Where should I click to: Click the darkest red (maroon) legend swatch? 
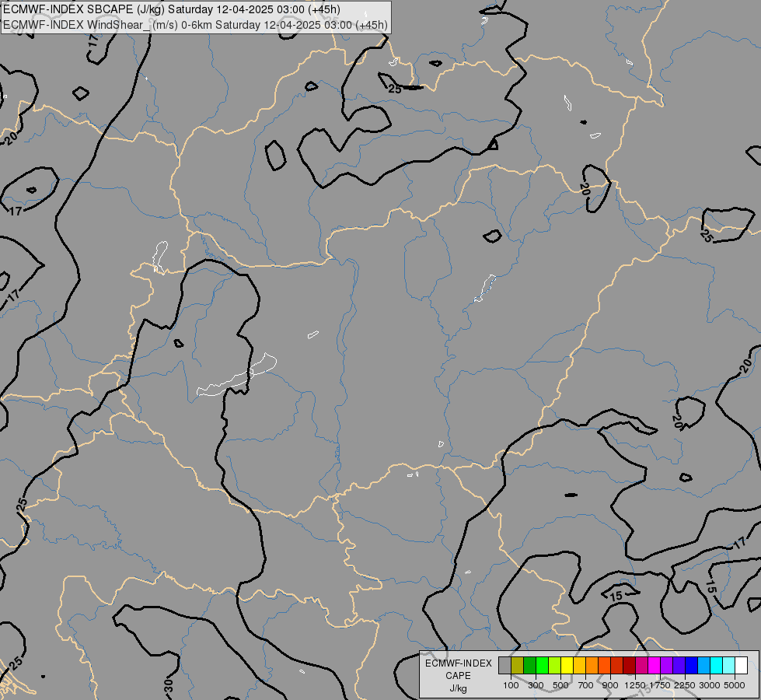click(630, 666)
